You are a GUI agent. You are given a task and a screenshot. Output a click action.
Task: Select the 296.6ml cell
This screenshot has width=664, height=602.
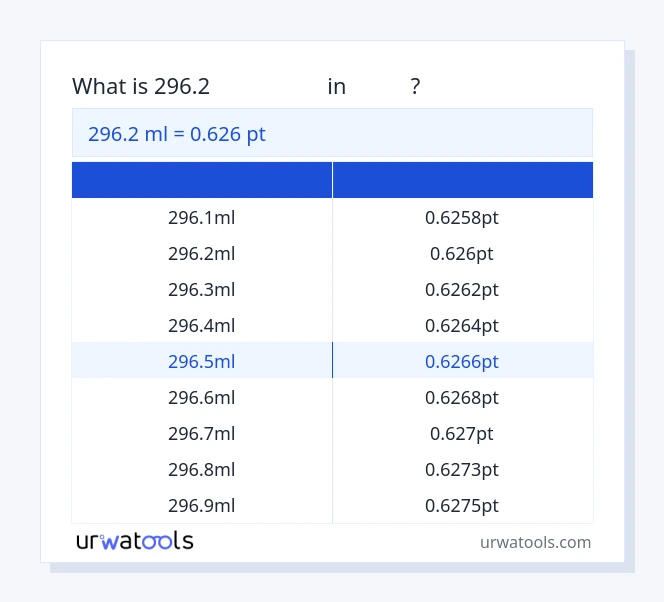[x=202, y=397]
